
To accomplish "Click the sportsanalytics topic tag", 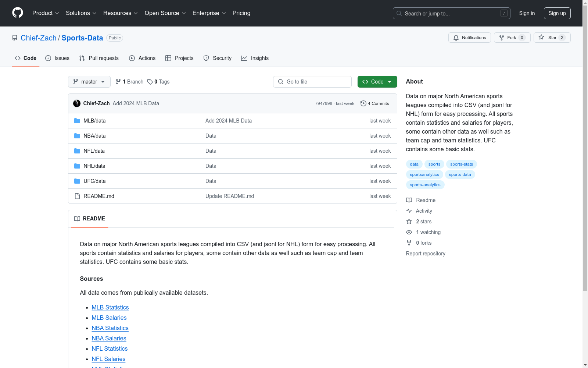I will [x=424, y=174].
